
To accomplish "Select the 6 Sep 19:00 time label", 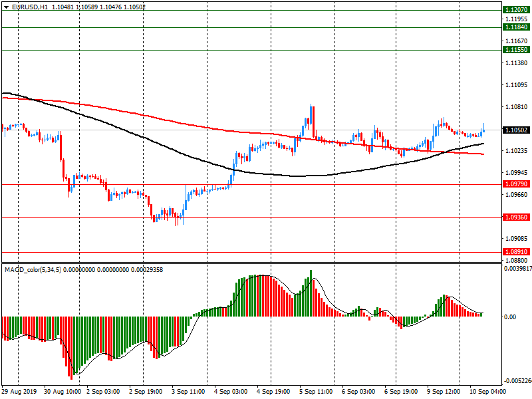I will [401, 392].
